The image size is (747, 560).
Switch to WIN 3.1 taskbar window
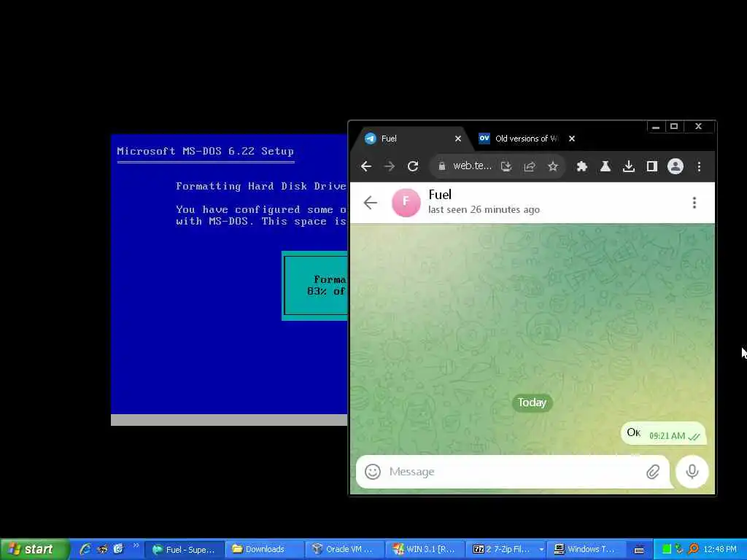[424, 549]
